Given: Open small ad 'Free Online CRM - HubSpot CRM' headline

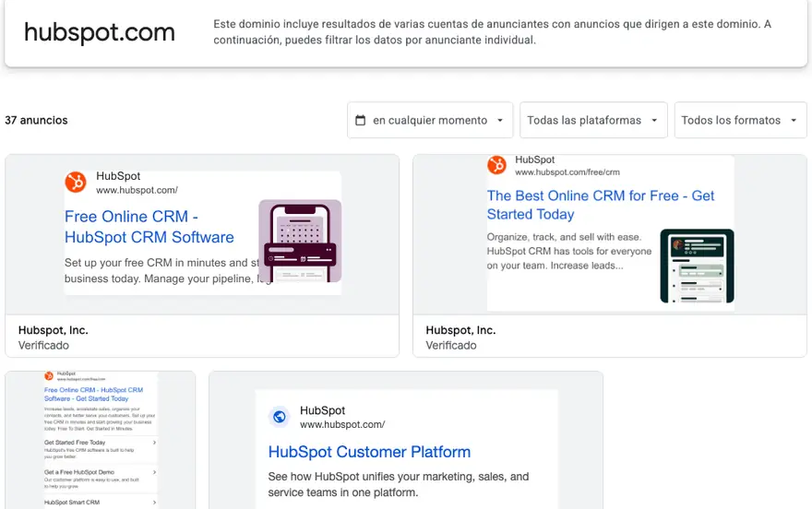Looking at the screenshot, I should [x=94, y=394].
